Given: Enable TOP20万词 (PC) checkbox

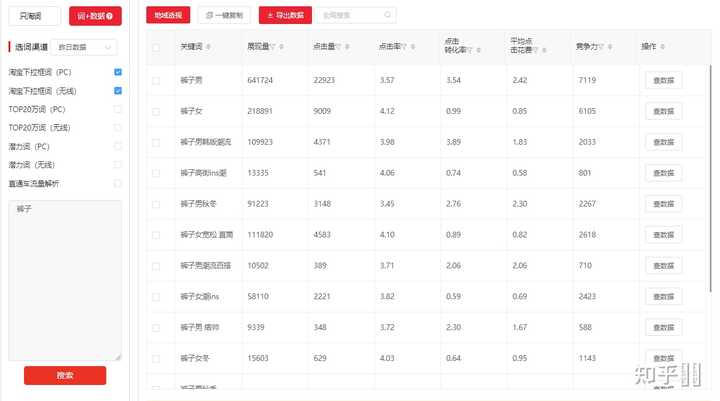Looking at the screenshot, I should tap(118, 109).
